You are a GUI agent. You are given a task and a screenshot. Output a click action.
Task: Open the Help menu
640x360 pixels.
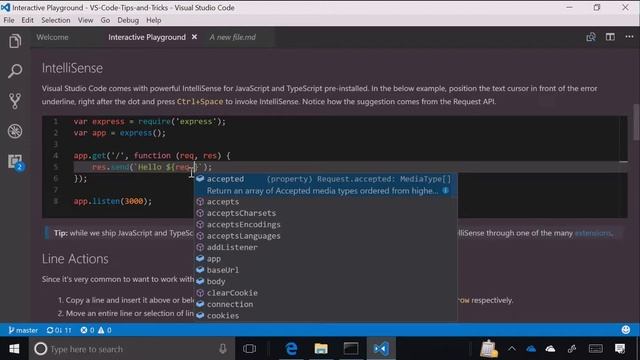[153, 20]
